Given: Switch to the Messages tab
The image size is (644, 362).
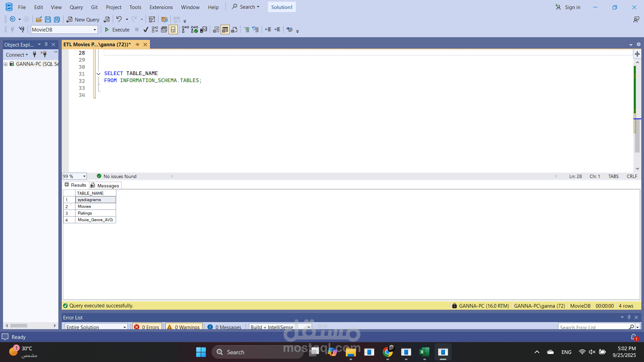Looking at the screenshot, I should pyautogui.click(x=105, y=186).
